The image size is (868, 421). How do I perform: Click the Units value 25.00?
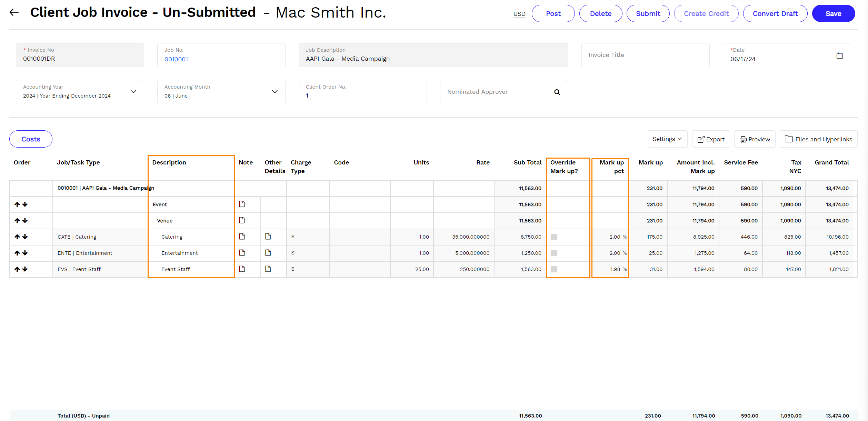pyautogui.click(x=422, y=269)
